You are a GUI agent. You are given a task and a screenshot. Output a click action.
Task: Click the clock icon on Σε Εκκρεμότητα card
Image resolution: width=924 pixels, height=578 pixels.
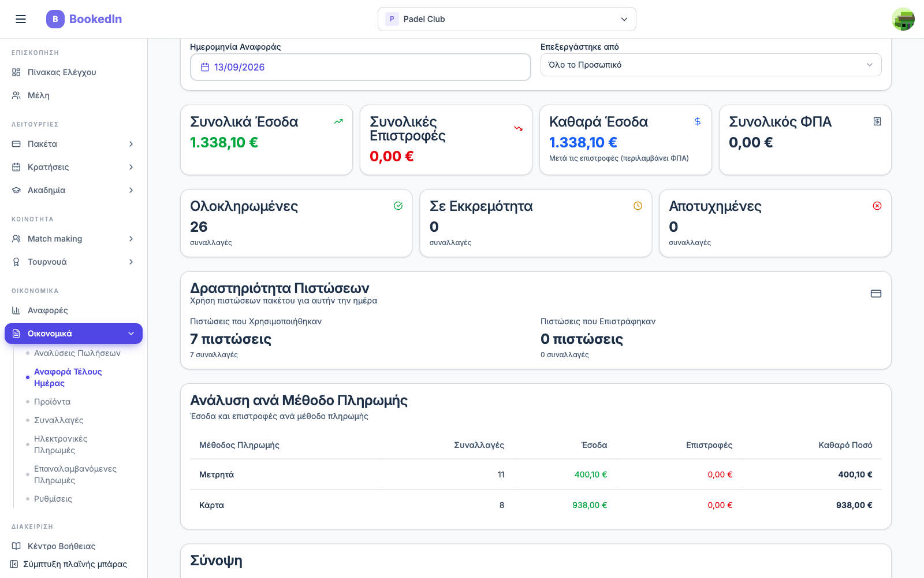[638, 206]
